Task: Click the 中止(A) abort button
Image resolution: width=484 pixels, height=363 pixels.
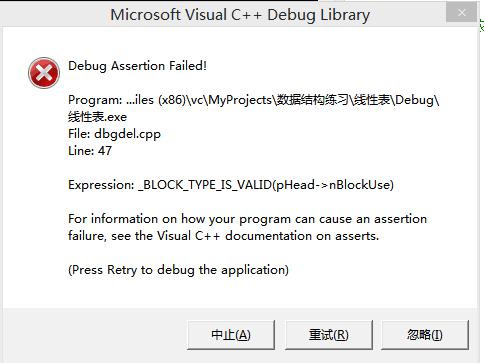Action: click(x=231, y=335)
